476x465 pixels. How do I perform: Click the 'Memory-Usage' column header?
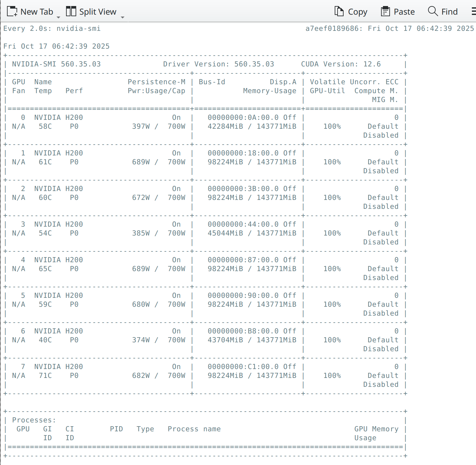pos(270,91)
